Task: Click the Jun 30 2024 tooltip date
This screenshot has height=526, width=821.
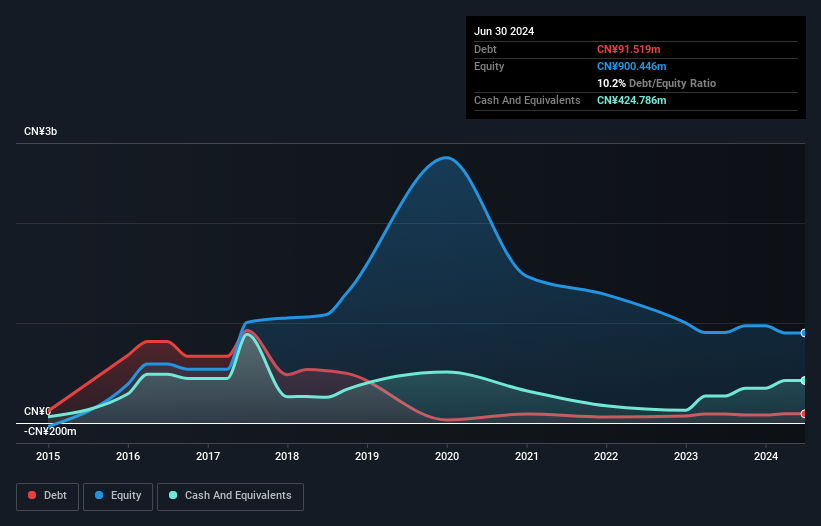Action: point(504,31)
